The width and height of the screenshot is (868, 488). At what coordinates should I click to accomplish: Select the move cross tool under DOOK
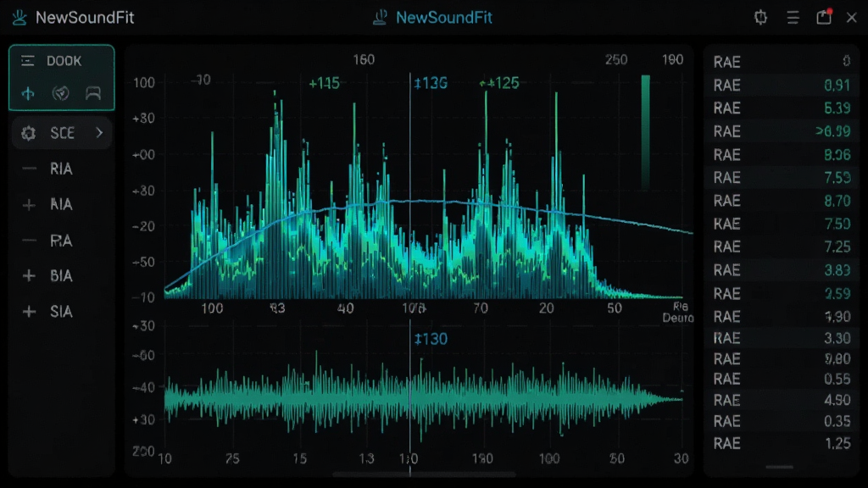[28, 93]
